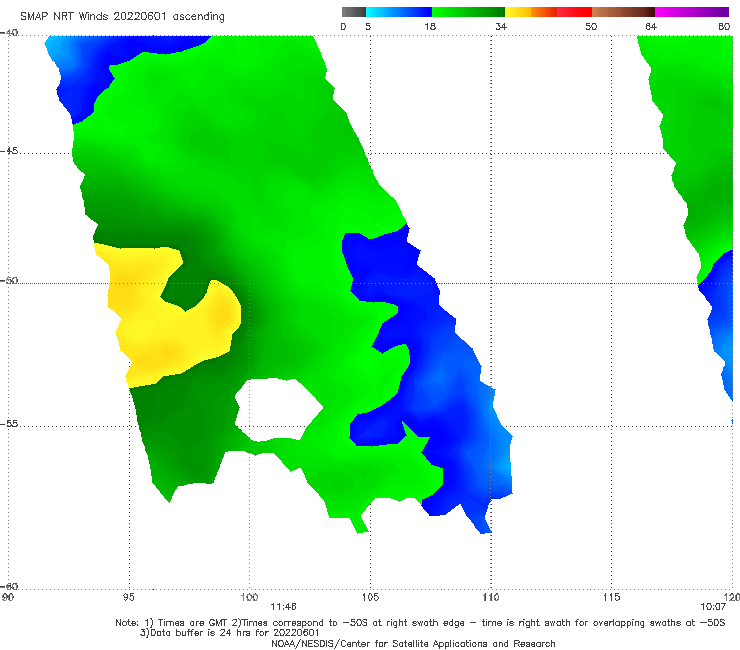
Task: Click the latitude label '-60'
Action: [x=9, y=587]
